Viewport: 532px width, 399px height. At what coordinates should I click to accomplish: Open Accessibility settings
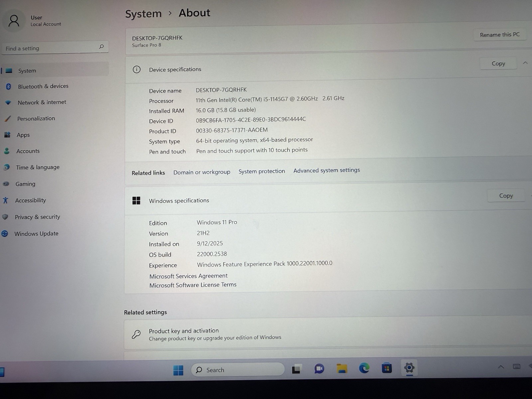pyautogui.click(x=30, y=200)
